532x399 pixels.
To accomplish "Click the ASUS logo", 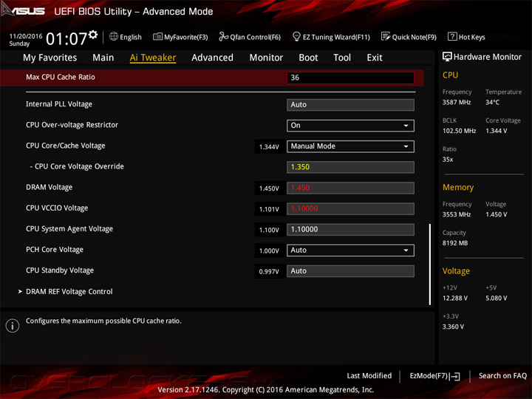I will click(23, 10).
